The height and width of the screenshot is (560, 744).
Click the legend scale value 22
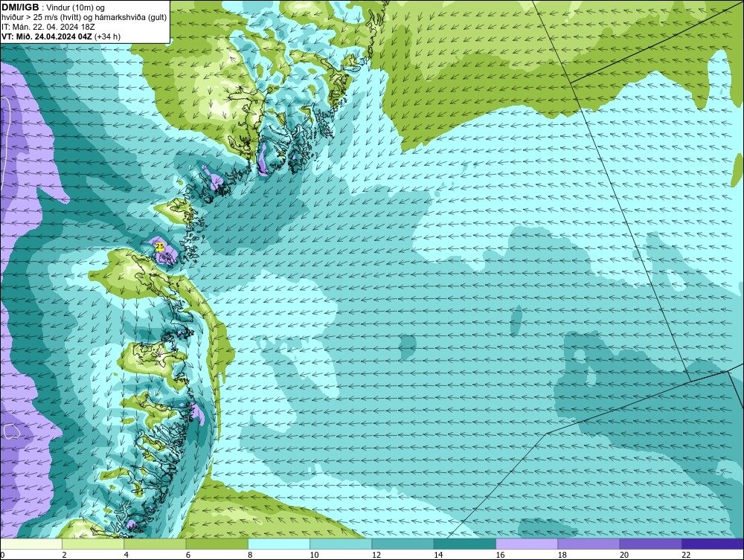[x=686, y=556]
